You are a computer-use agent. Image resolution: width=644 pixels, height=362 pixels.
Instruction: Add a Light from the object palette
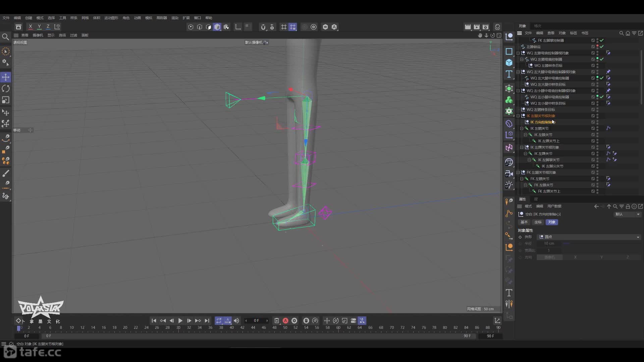pyautogui.click(x=509, y=185)
